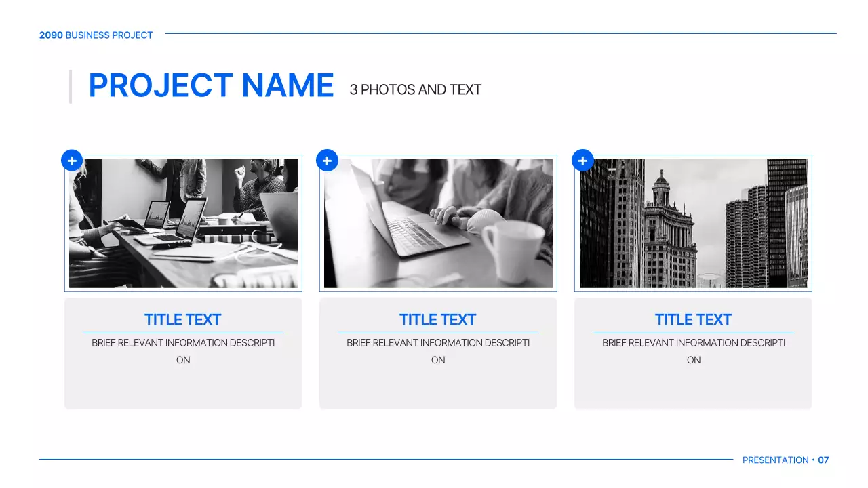Click the PRESENTATION footer label
868x488 pixels.
(775, 460)
